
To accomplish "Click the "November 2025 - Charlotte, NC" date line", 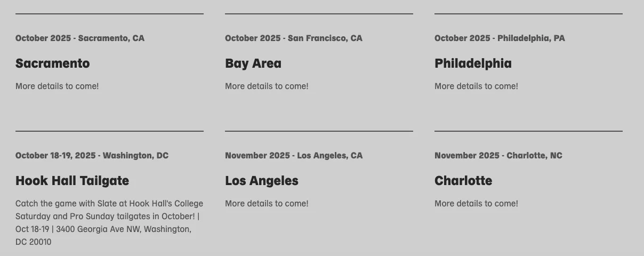I will (x=498, y=156).
